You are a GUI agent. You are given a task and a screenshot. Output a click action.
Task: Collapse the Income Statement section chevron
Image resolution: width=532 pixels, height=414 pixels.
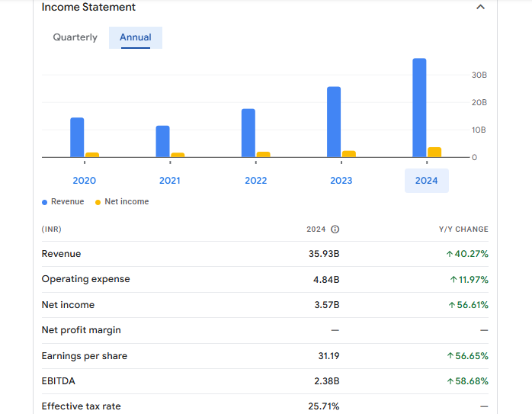pos(480,7)
